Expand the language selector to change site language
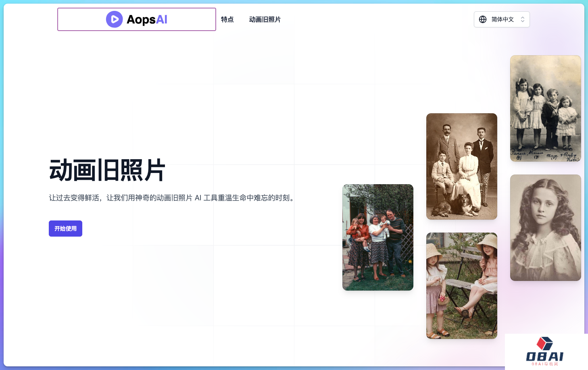The height and width of the screenshot is (370, 588). tap(502, 19)
